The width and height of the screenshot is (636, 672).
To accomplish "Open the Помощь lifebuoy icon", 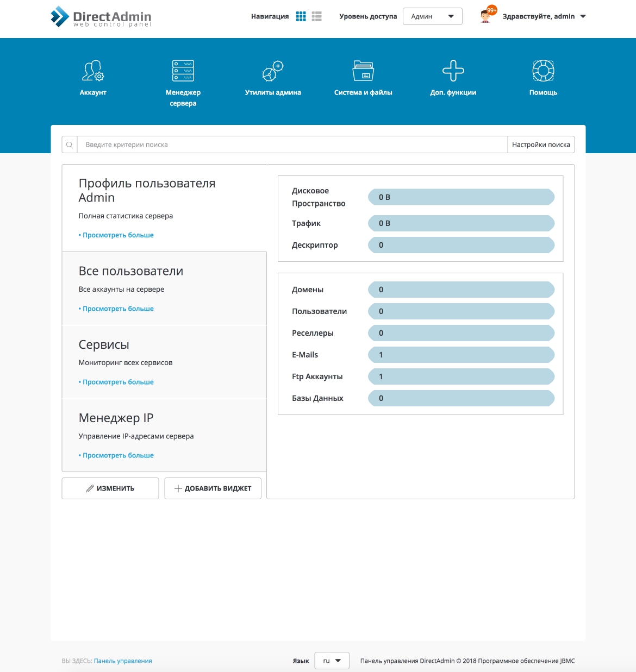I will [543, 71].
